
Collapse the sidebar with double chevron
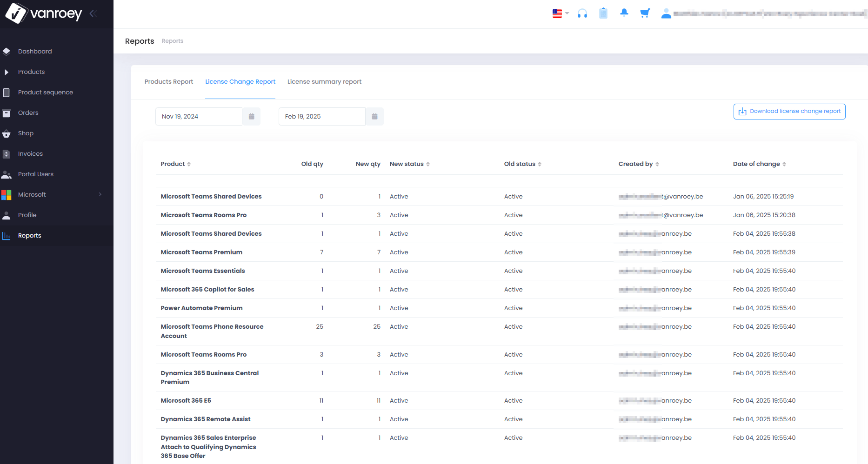pos(93,13)
